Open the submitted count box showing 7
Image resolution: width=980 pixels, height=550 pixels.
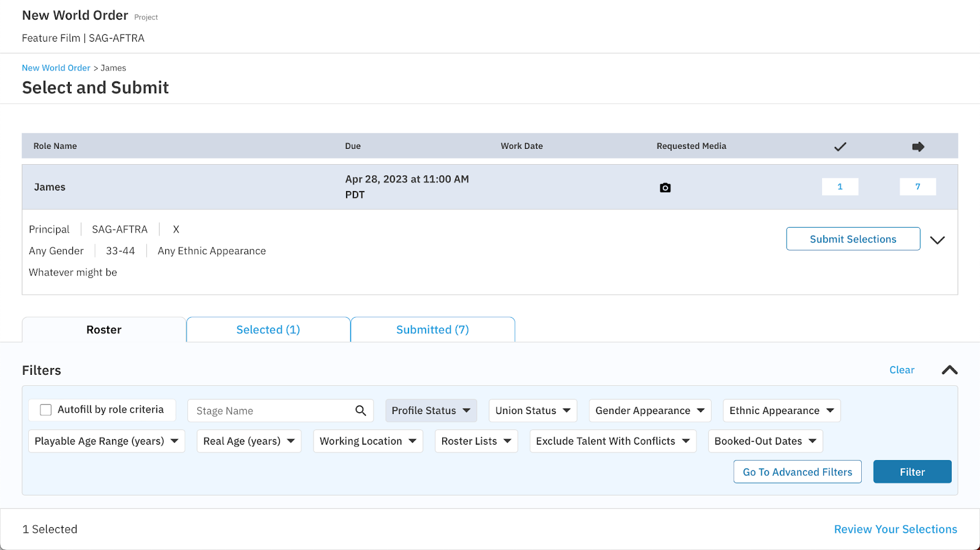[918, 187]
